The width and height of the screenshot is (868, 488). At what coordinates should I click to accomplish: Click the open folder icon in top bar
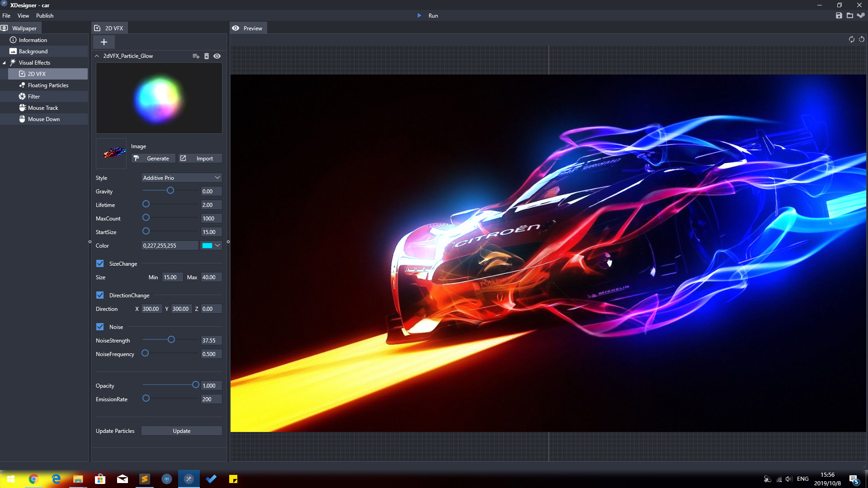(x=850, y=15)
